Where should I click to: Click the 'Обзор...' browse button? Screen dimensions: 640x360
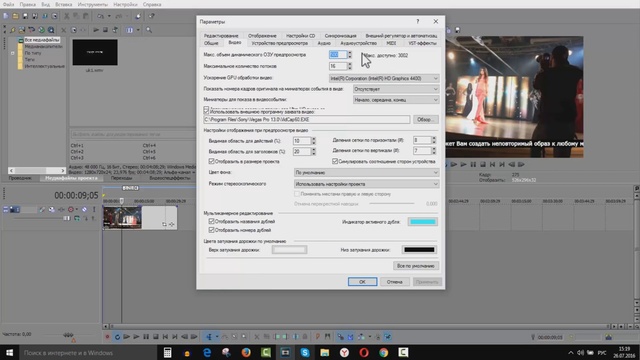(x=426, y=120)
